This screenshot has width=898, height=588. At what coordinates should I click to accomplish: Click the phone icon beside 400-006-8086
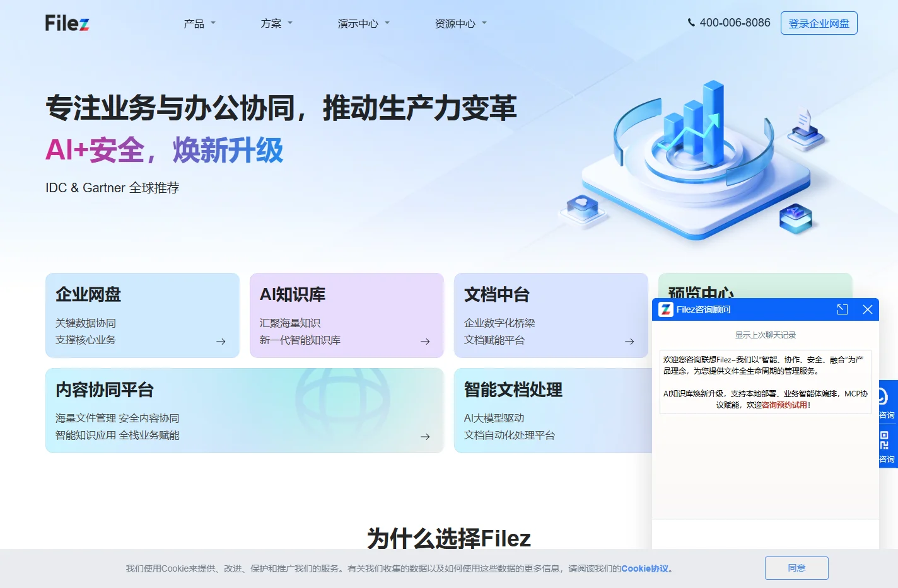(x=691, y=23)
